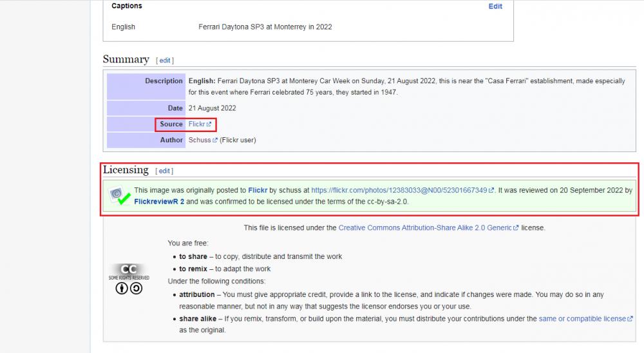Click the external link icon after the flickr.com URL
This screenshot has height=353, width=644.
tap(491, 190)
